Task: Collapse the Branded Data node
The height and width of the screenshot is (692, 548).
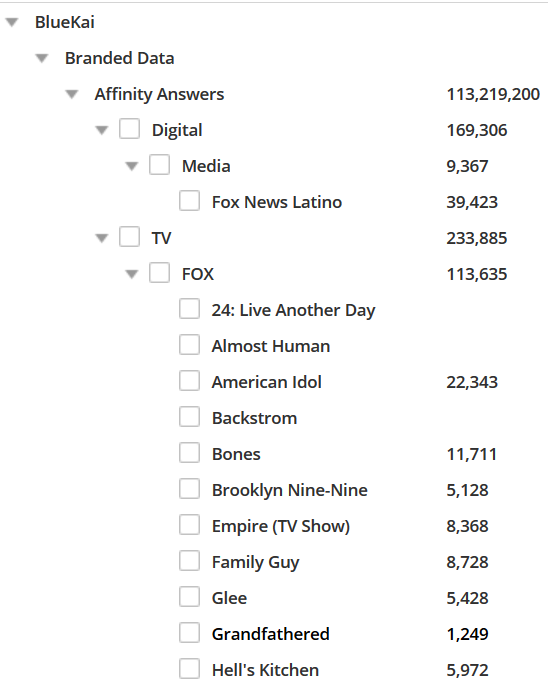Action: (42, 58)
